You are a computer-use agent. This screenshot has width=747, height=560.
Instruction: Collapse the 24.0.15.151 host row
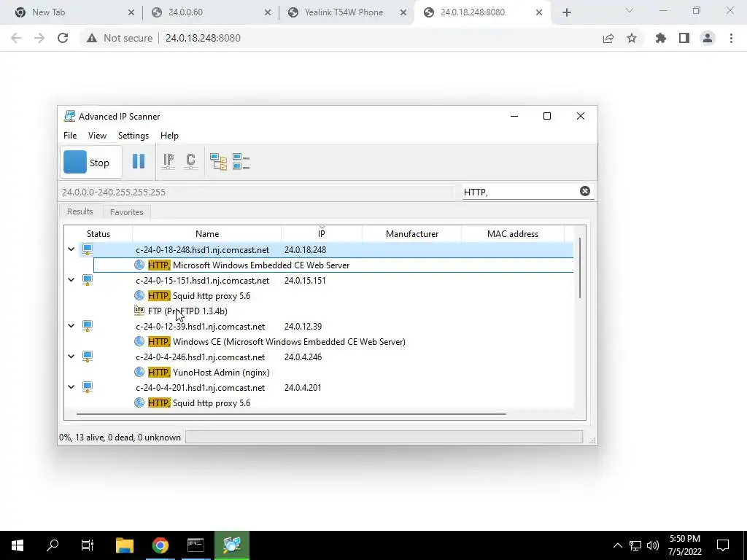pos(71,280)
